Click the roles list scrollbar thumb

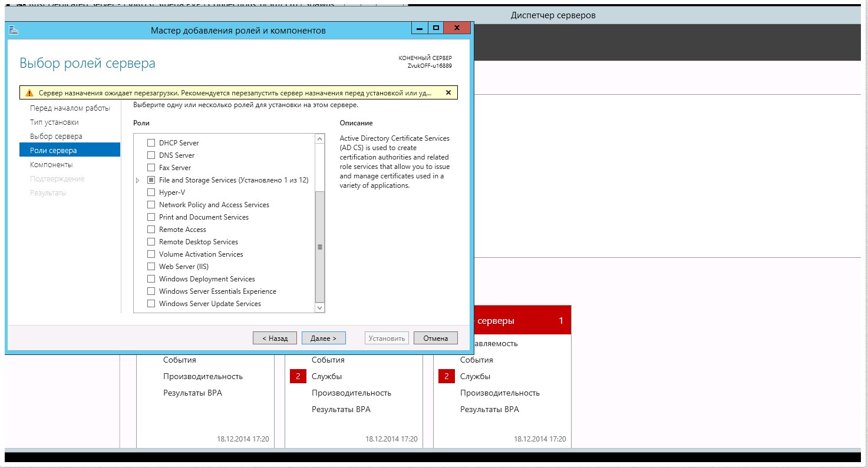pyautogui.click(x=320, y=247)
